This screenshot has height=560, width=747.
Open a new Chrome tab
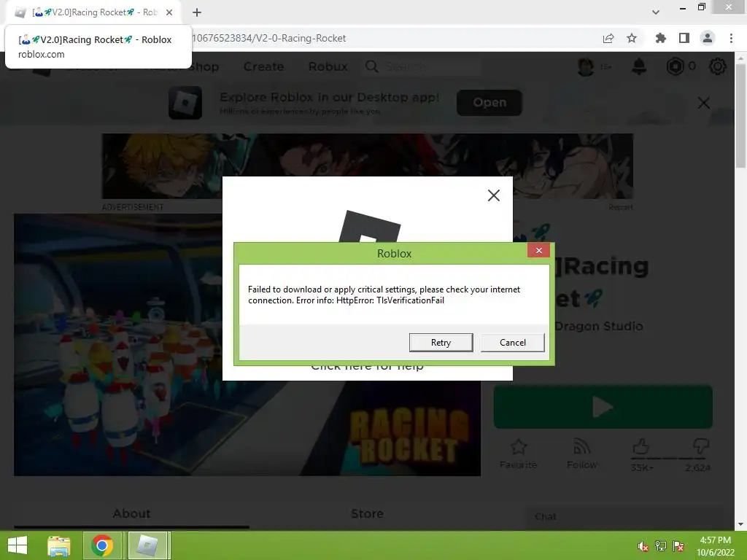(197, 12)
